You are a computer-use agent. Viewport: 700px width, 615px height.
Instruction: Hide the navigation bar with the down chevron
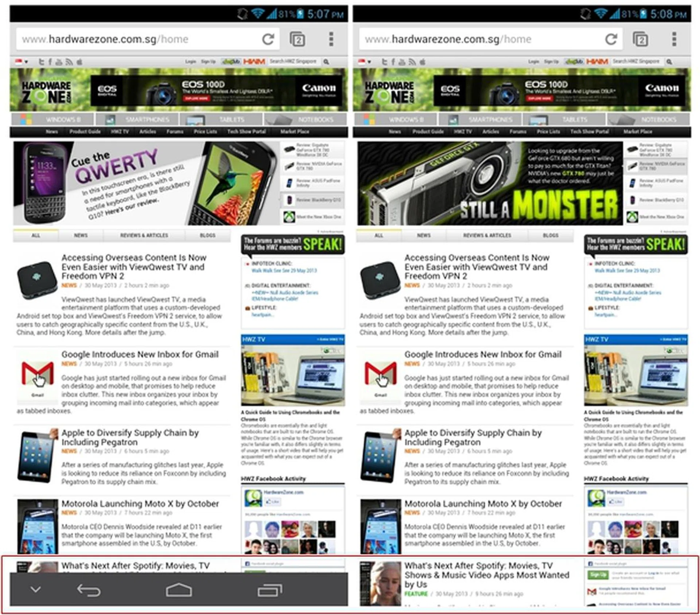click(35, 589)
